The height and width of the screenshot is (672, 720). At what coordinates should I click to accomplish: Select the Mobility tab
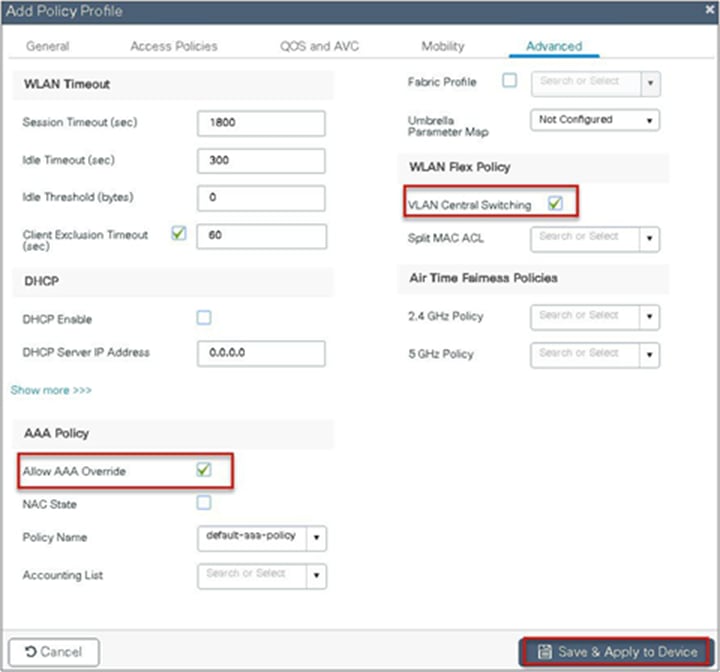443,46
